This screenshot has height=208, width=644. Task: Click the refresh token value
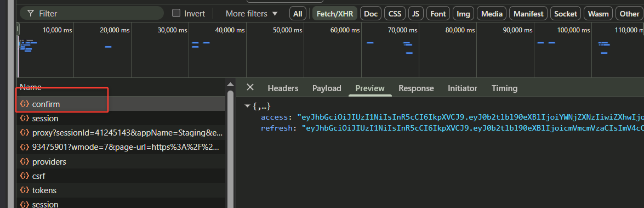pyautogui.click(x=472, y=128)
